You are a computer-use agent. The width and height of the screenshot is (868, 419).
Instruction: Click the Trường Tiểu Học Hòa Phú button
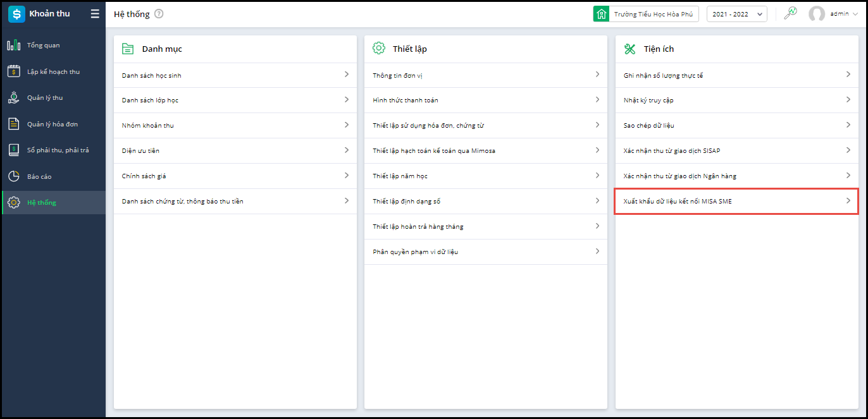(x=646, y=14)
